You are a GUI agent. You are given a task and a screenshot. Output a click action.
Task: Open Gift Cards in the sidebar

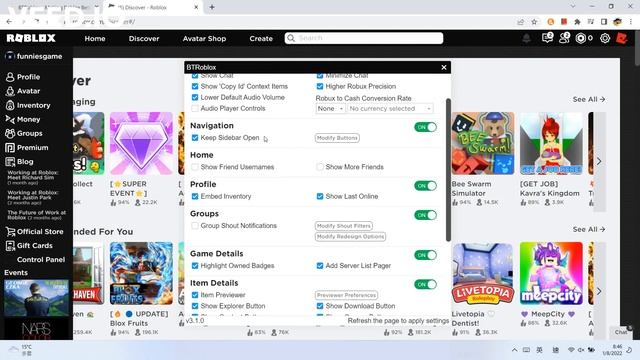[29, 245]
